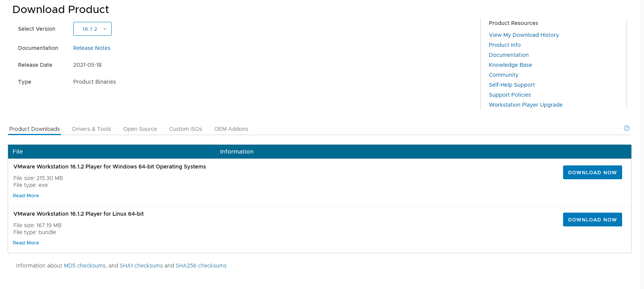
Task: Select the Product Downloads tab
Action: pyautogui.click(x=35, y=129)
